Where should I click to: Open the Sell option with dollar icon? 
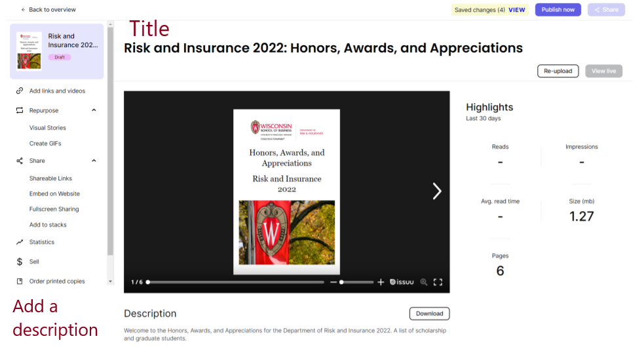(34, 262)
